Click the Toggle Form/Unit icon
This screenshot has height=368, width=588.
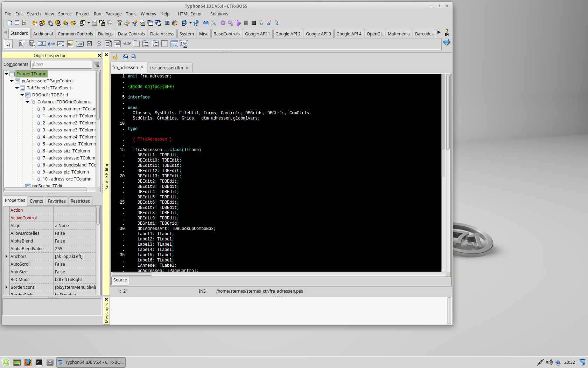158,23
